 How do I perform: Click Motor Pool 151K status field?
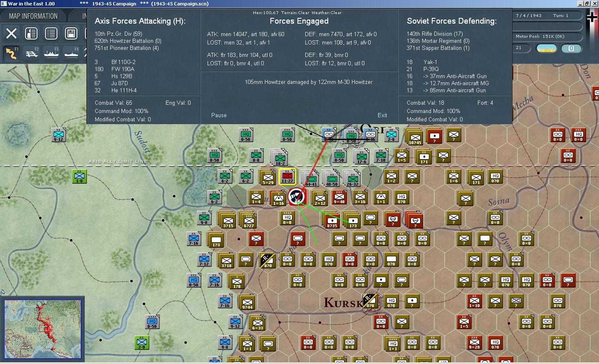pyautogui.click(x=548, y=37)
